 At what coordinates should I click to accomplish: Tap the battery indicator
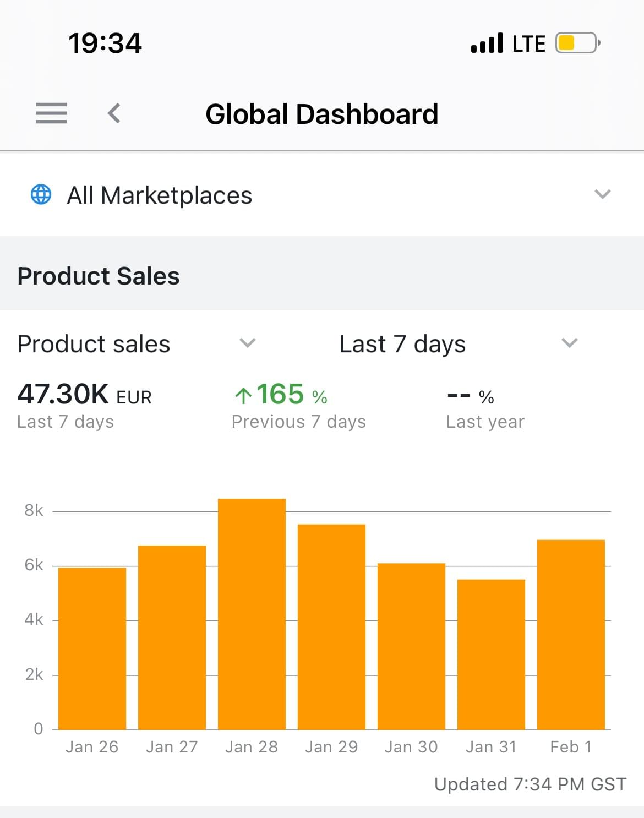577,43
